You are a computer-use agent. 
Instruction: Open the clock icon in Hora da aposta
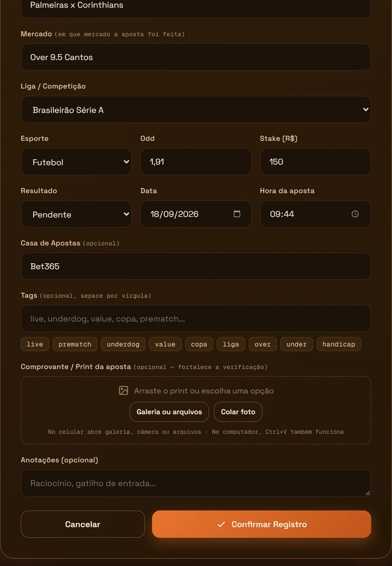(355, 214)
